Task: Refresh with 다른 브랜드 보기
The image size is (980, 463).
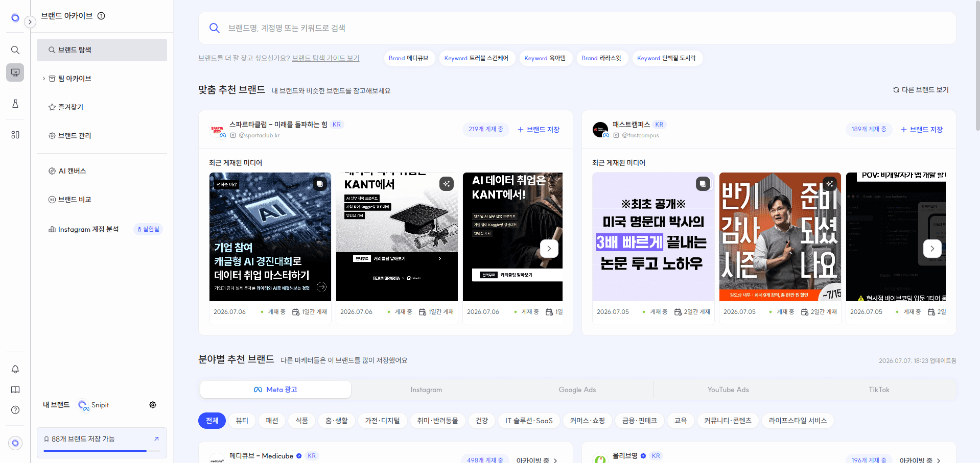Action: (x=921, y=90)
